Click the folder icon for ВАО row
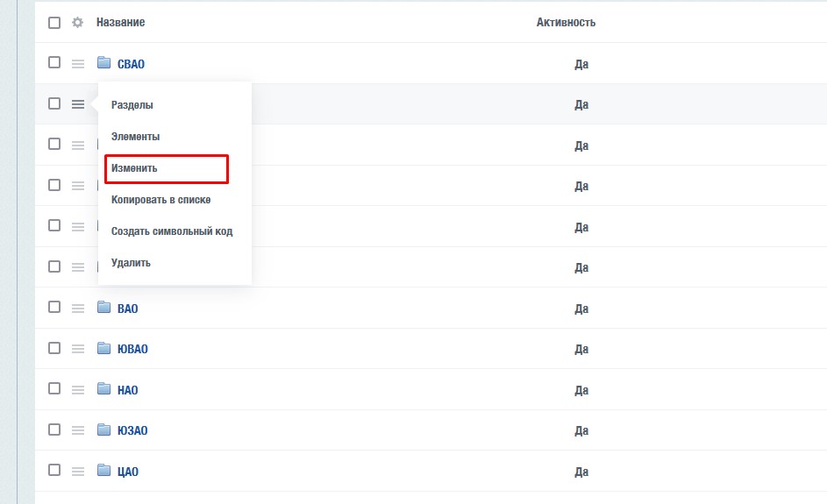Screen dimensions: 827x504 click(104, 308)
